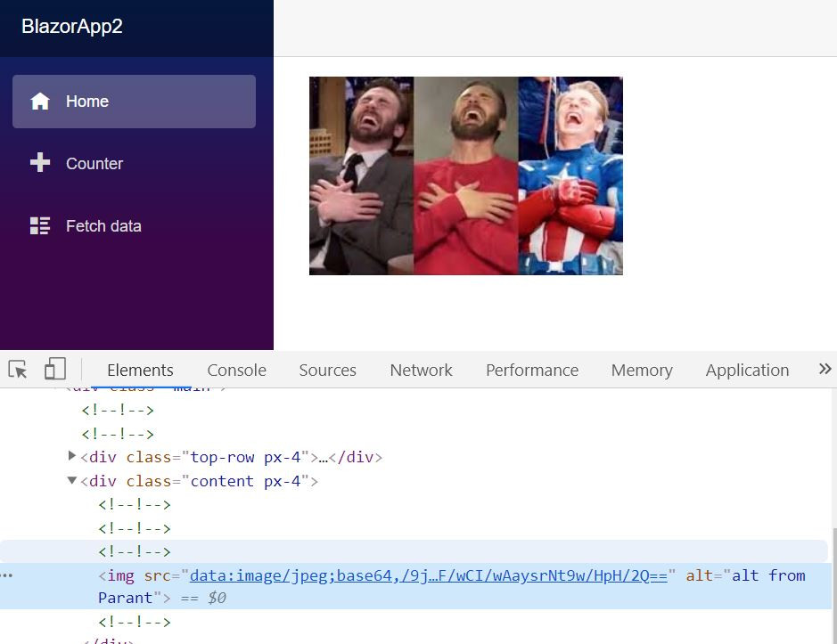Open the Fetch data nav link
Image resolution: width=837 pixels, height=644 pixels.
pos(134,225)
